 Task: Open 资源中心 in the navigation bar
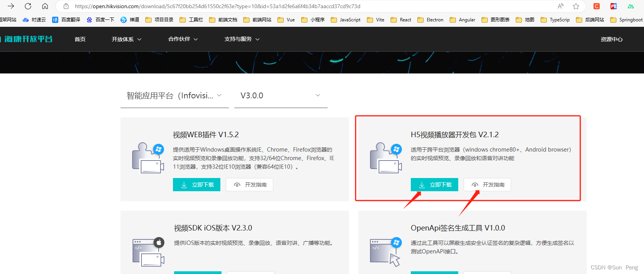[x=611, y=39]
